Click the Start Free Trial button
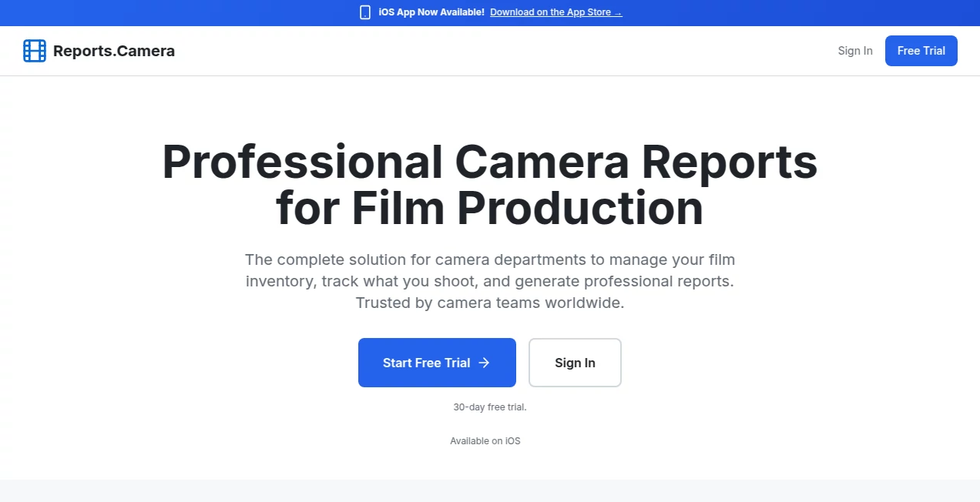The width and height of the screenshot is (980, 502). [437, 363]
